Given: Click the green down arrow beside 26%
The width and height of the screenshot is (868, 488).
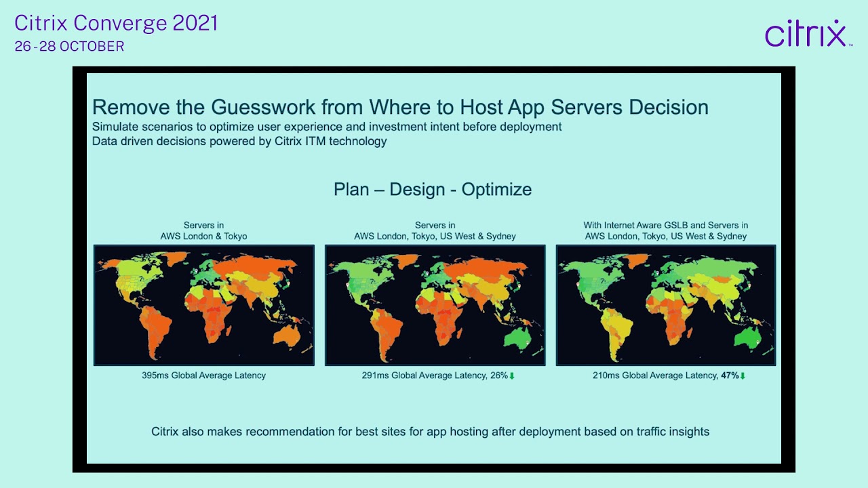Looking at the screenshot, I should (512, 375).
